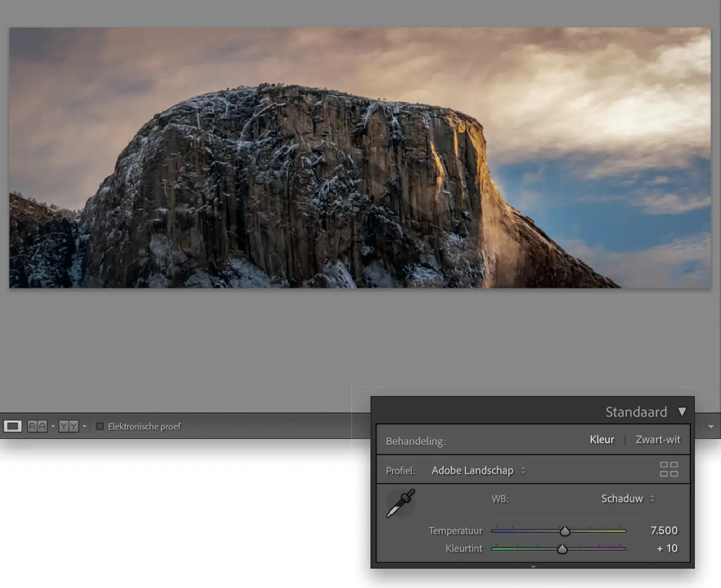Open the profile browser grid icon
This screenshot has height=588, width=721.
pyautogui.click(x=669, y=469)
